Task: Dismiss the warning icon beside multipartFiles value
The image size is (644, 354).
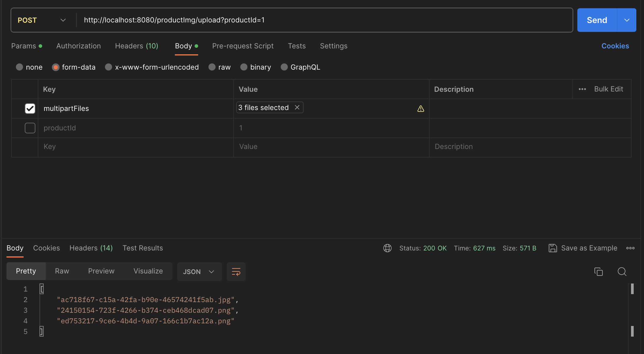Action: [420, 109]
